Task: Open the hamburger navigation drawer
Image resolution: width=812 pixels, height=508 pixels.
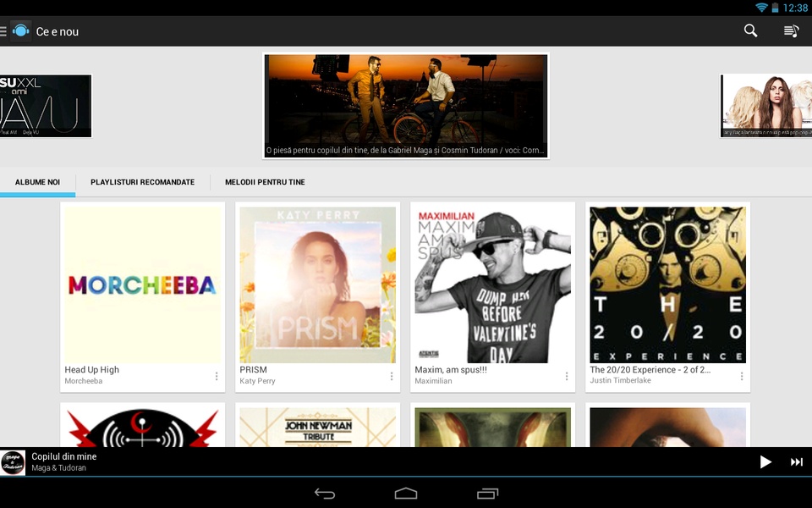Action: pyautogui.click(x=3, y=31)
